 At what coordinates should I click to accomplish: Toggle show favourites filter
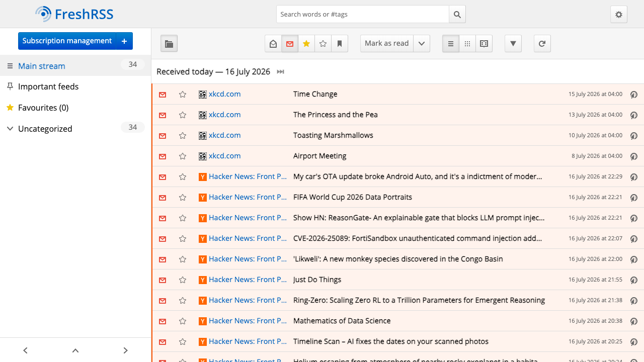[306, 44]
